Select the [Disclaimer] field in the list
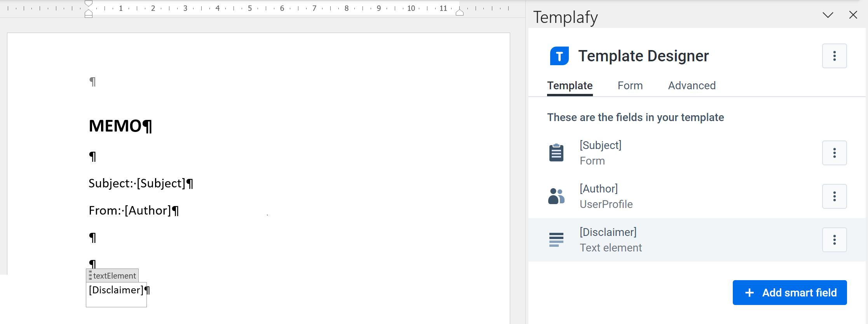The image size is (868, 324). [697, 240]
